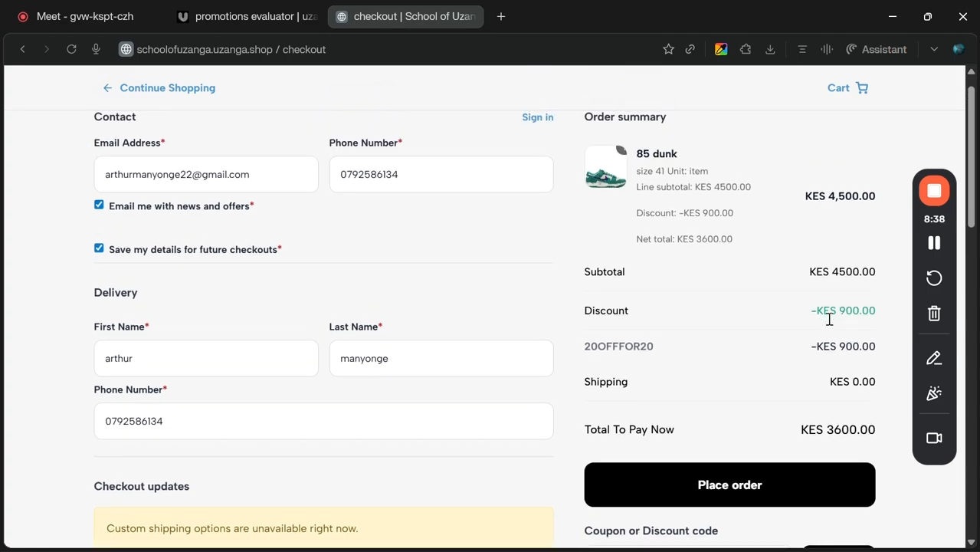Click the First Name field
980x552 pixels.
(206, 358)
